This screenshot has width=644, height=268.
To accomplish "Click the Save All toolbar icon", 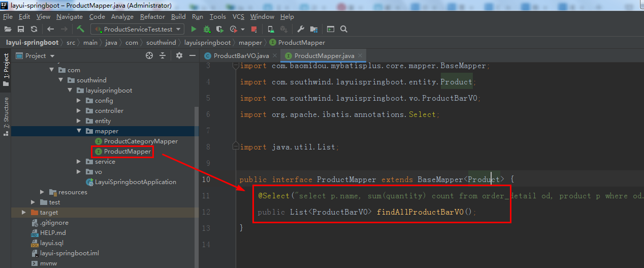I will [x=21, y=29].
